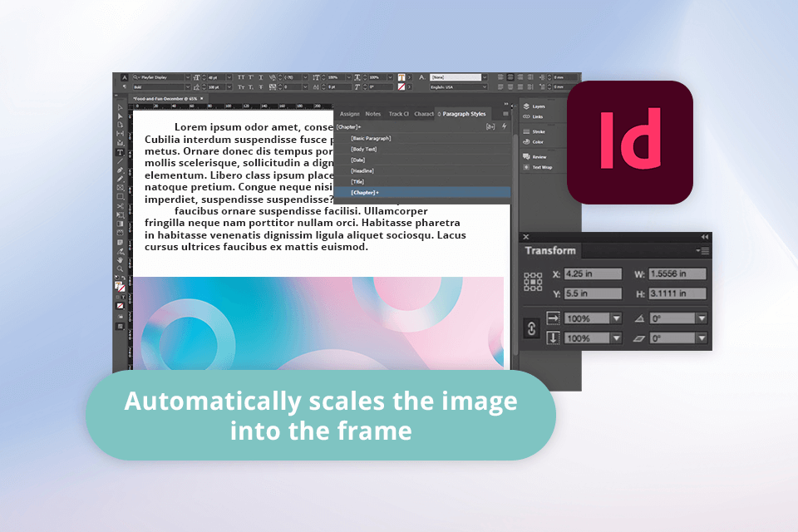Screen dimensions: 798x532
Task: Select the Selection tool arrow
Action: [x=120, y=107]
